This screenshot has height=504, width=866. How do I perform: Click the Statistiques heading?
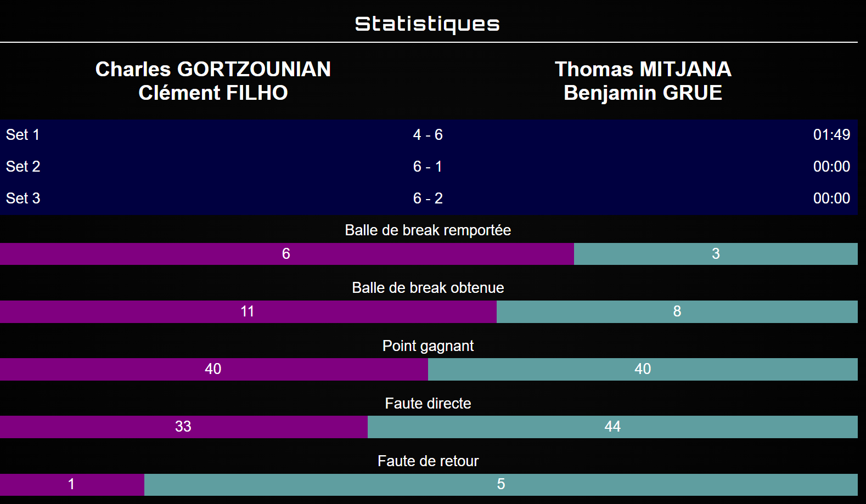427,24
